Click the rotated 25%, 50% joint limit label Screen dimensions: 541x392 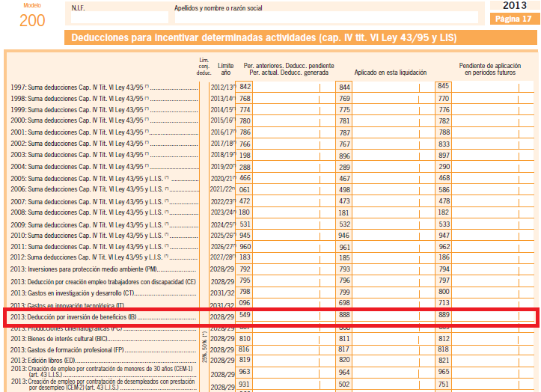204,346
